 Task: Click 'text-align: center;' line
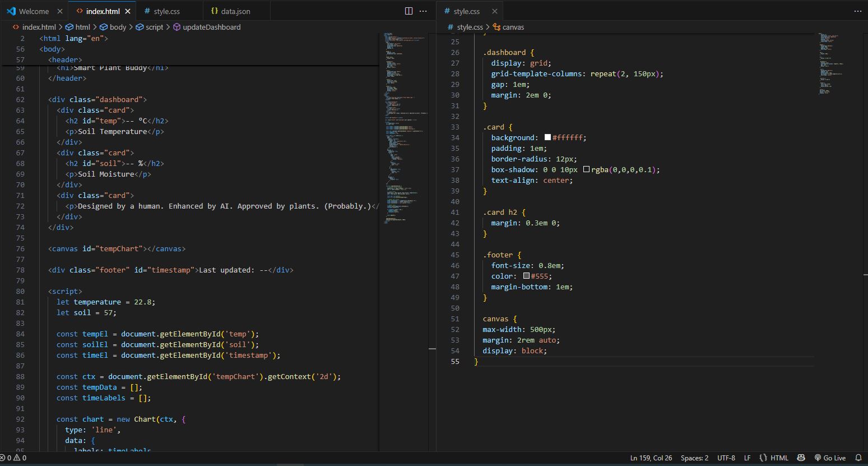(x=532, y=180)
